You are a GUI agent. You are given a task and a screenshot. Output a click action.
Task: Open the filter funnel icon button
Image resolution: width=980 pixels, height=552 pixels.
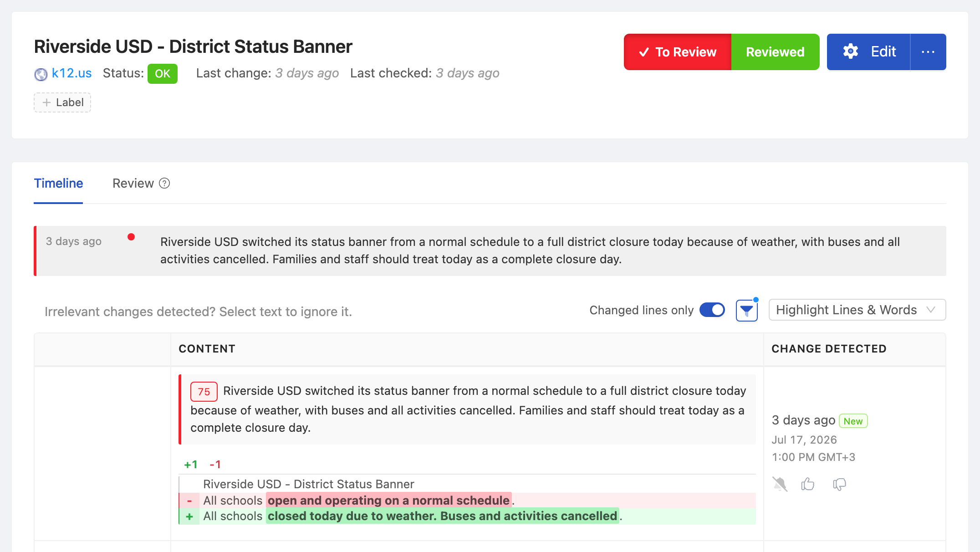coord(747,311)
